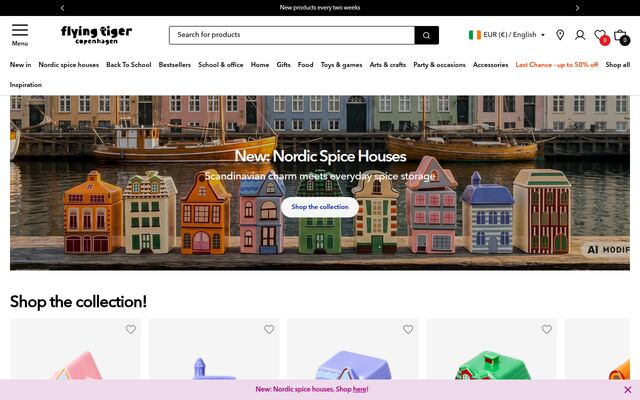Open Bestsellers category
640x400 pixels.
click(x=175, y=64)
